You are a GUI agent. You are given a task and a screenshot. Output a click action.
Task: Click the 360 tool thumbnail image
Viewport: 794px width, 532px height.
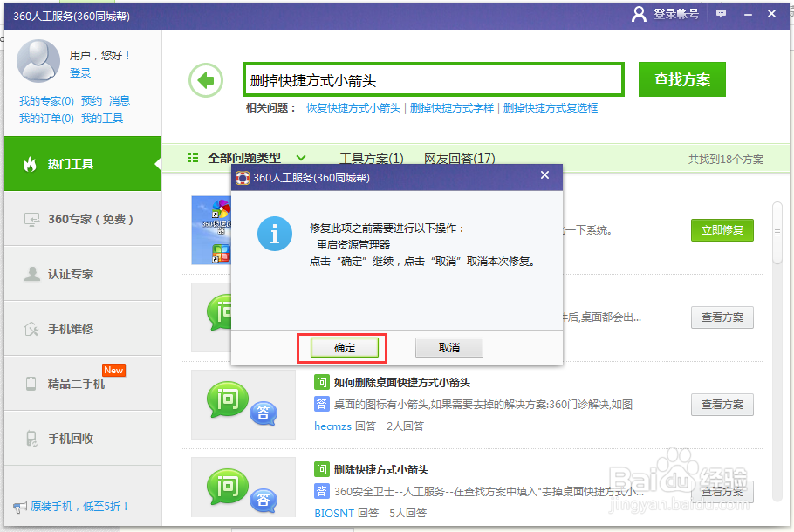[x=211, y=230]
